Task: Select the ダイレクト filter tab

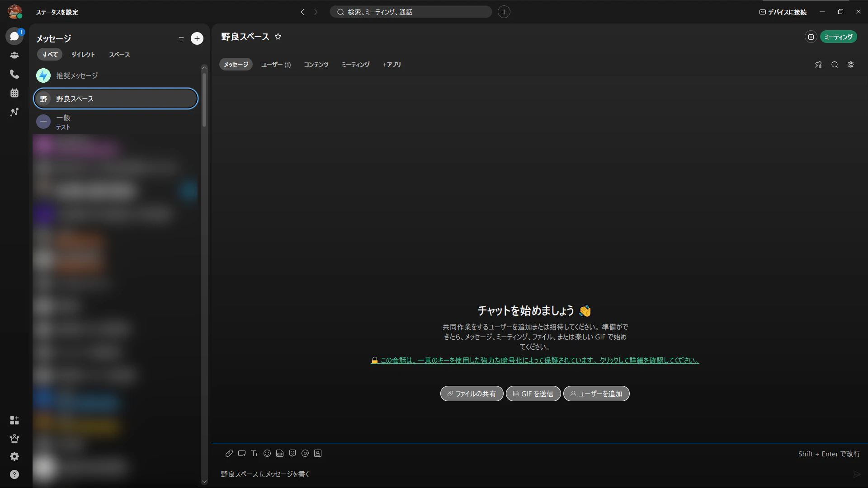Action: 83,55
